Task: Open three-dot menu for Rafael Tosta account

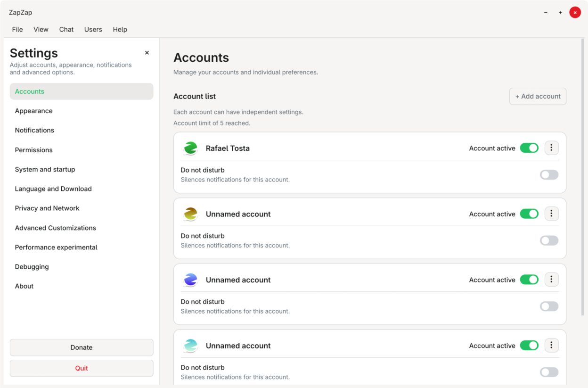Action: pos(551,148)
